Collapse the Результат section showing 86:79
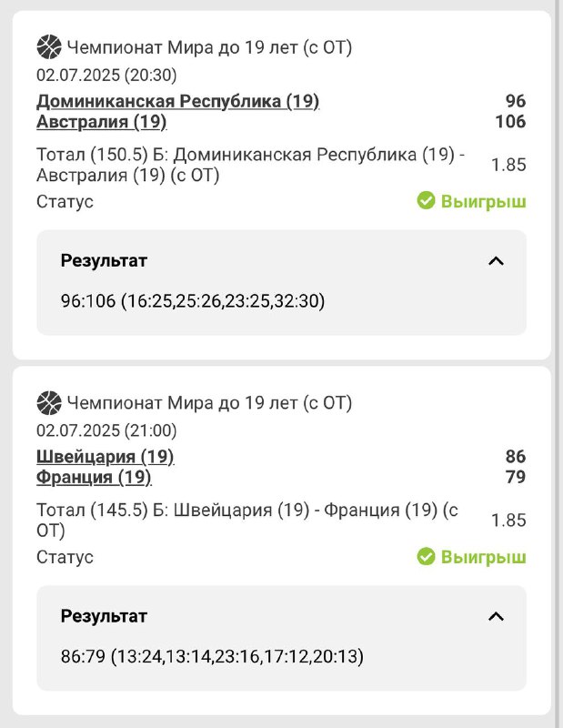 click(496, 616)
